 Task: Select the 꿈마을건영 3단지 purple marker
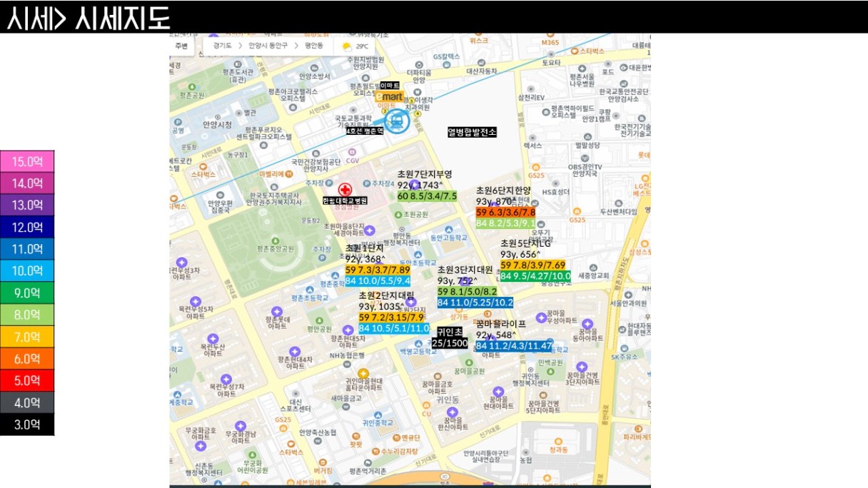tap(582, 366)
